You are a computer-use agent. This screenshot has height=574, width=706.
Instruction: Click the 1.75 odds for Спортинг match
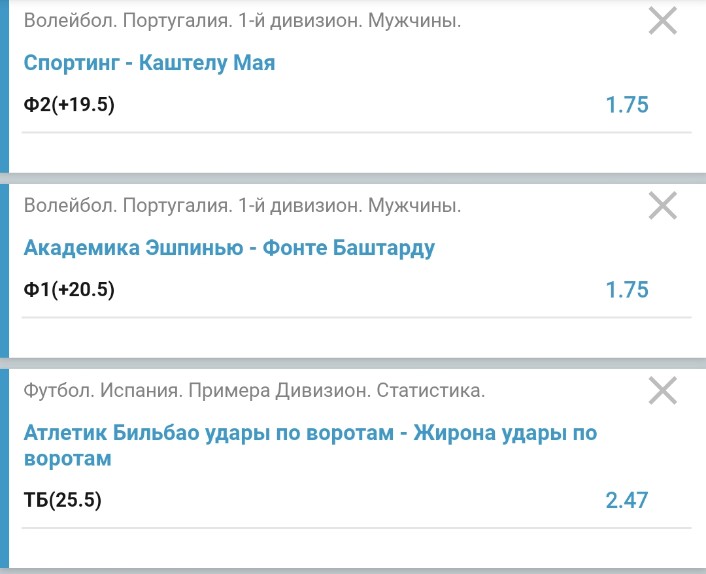pyautogui.click(x=627, y=105)
